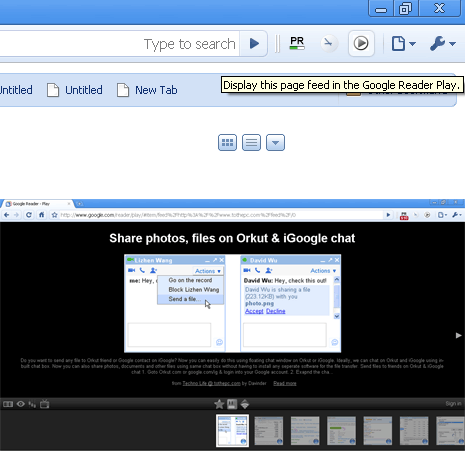Image resolution: width=465 pixels, height=451 pixels.
Task: Open a new tab in Reader Play window
Action: point(80,203)
